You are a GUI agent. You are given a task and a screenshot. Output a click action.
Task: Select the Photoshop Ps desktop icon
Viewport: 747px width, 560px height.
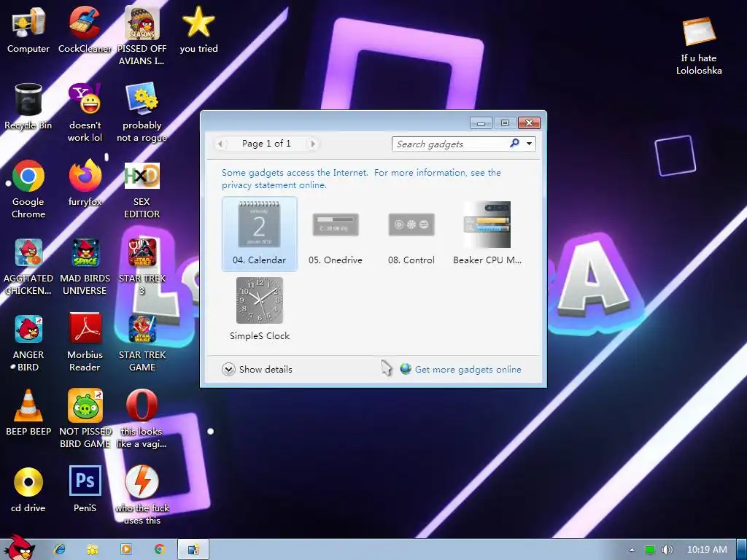coord(85,489)
